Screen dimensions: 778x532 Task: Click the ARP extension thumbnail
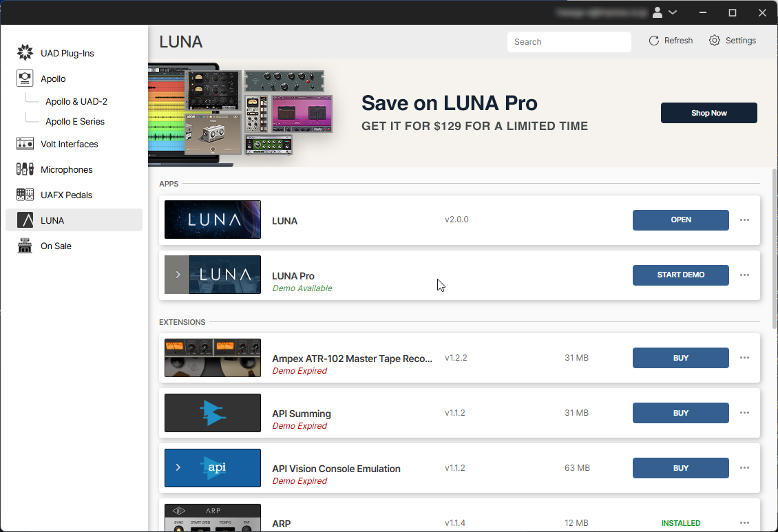click(x=212, y=518)
